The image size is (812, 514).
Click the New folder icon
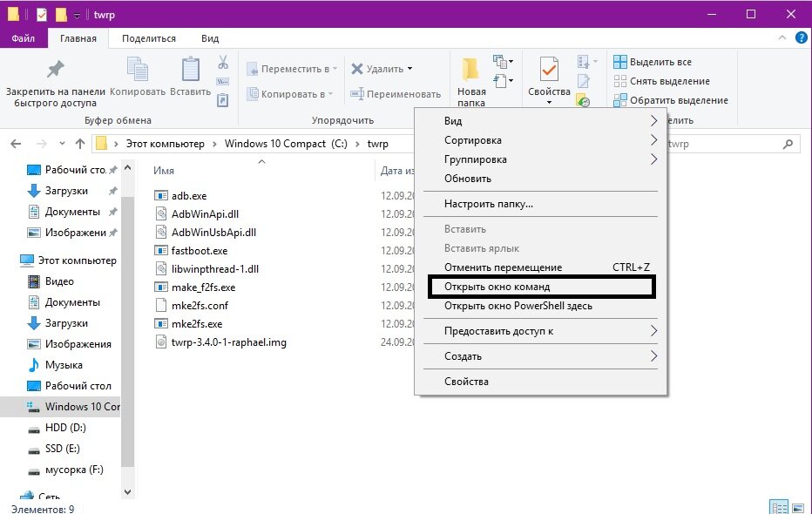pyautogui.click(x=470, y=69)
